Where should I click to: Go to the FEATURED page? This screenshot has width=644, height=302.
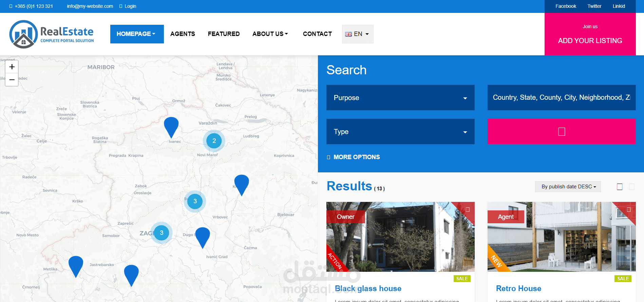click(224, 34)
